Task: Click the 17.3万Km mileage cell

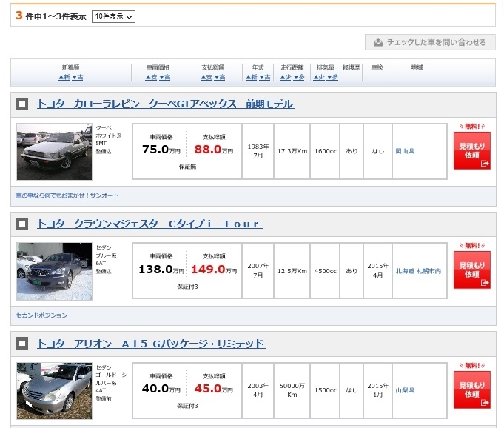Action: [x=292, y=151]
